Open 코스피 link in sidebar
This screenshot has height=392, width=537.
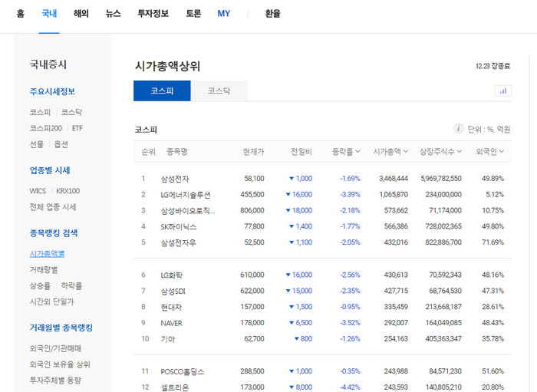40,112
